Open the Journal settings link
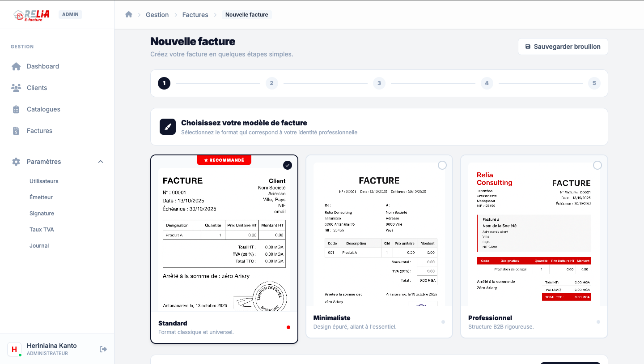Image resolution: width=644 pixels, height=364 pixels. pyautogui.click(x=39, y=245)
